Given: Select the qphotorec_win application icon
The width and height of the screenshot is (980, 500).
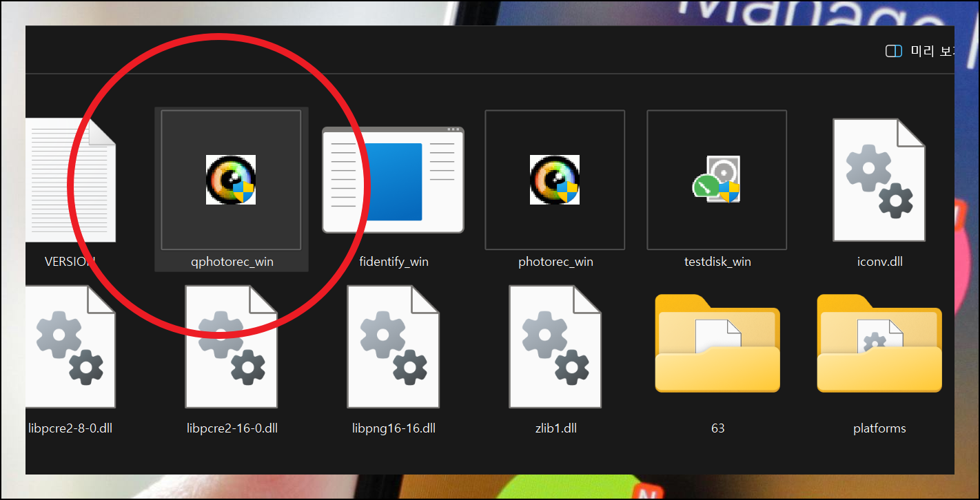Looking at the screenshot, I should pyautogui.click(x=231, y=180).
